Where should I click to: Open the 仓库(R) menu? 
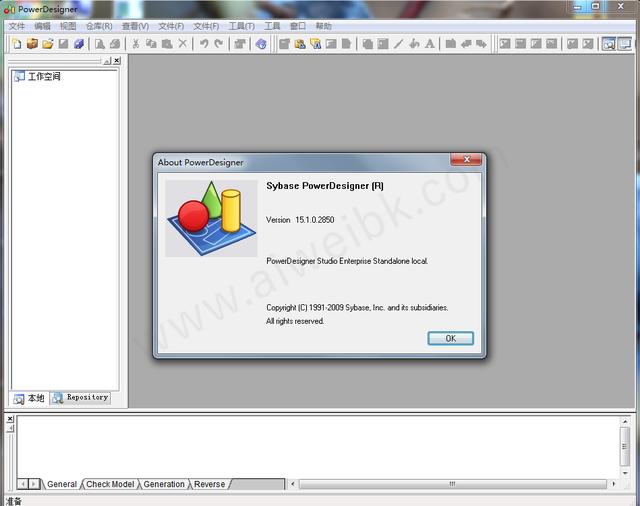[x=99, y=26]
